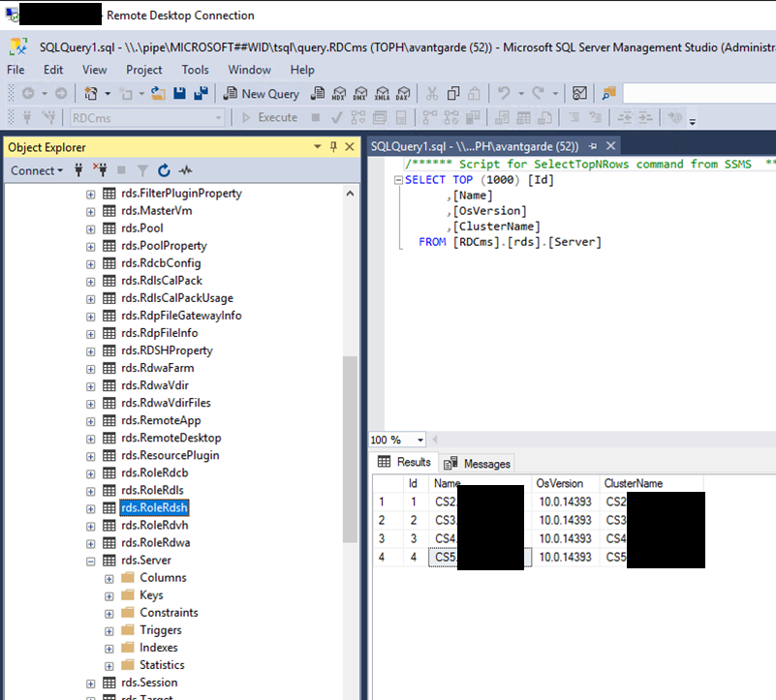This screenshot has height=700, width=776.
Task: Click the Copy icon in toolbar
Action: click(x=452, y=93)
